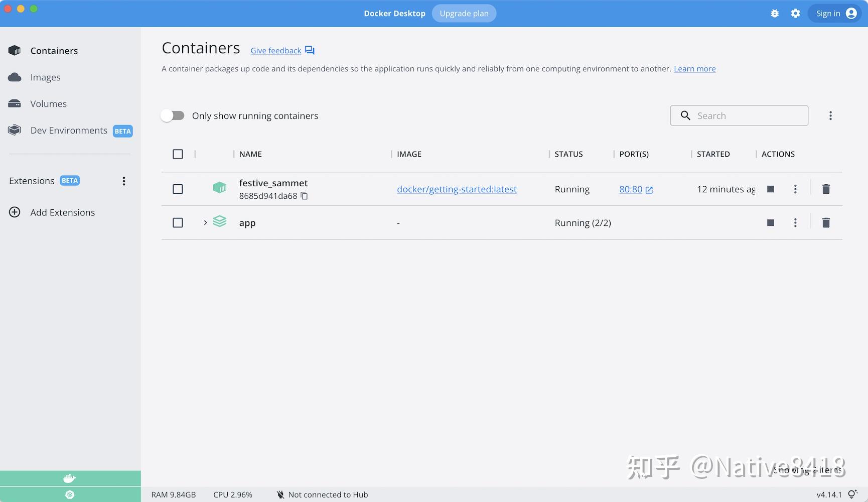Toggle Only show running containers switch
Screen dimensions: 868x502
click(x=173, y=115)
